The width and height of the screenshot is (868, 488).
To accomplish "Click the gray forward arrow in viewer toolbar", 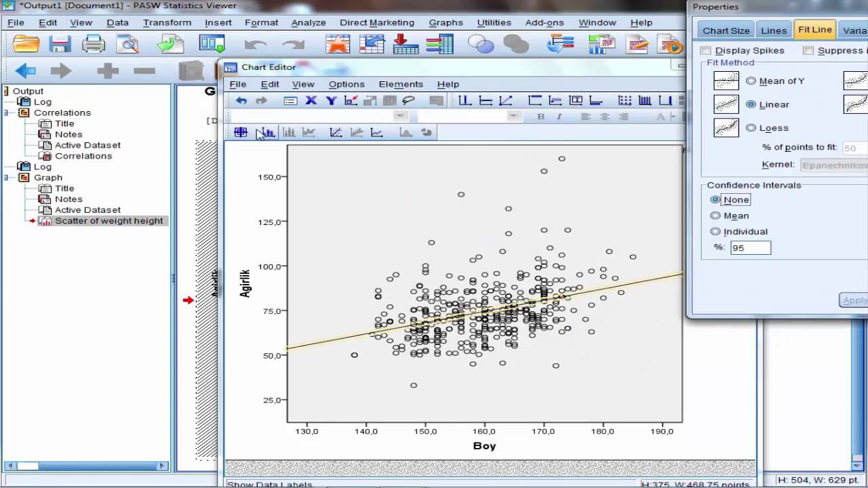I will (x=61, y=70).
